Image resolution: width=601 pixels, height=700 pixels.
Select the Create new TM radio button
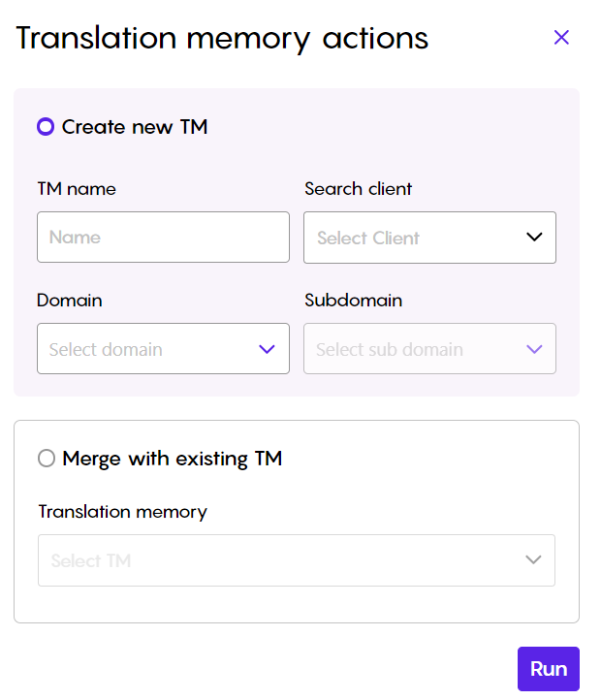point(46,127)
